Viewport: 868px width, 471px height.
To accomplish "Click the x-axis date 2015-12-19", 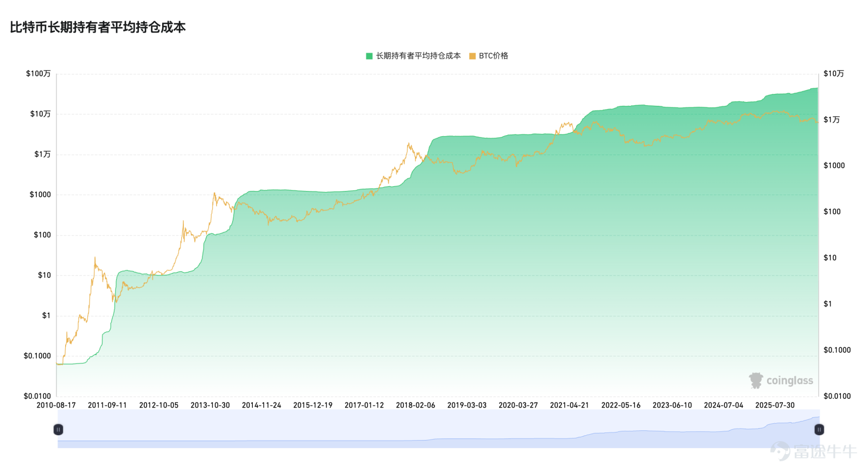I will tap(313, 405).
